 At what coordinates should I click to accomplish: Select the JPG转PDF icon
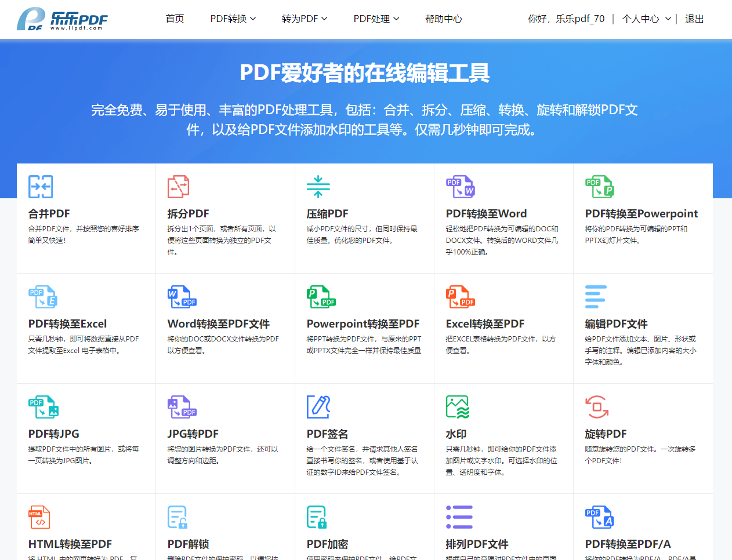tap(182, 407)
